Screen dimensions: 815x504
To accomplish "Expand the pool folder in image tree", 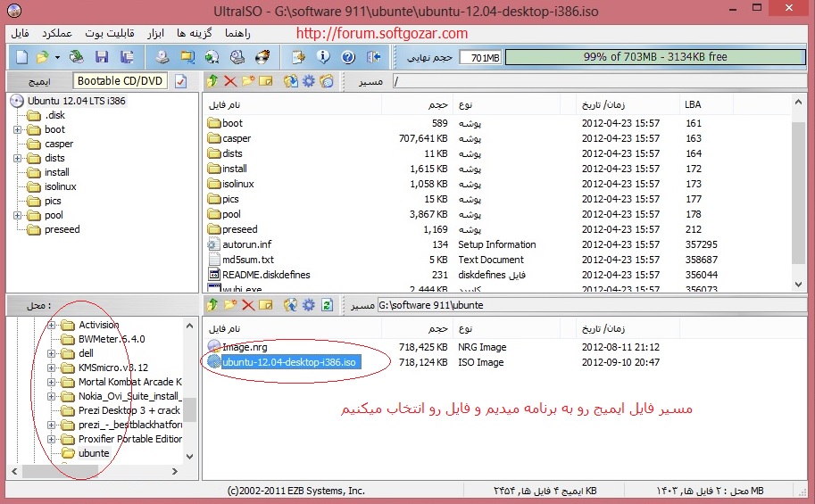I will click(17, 215).
